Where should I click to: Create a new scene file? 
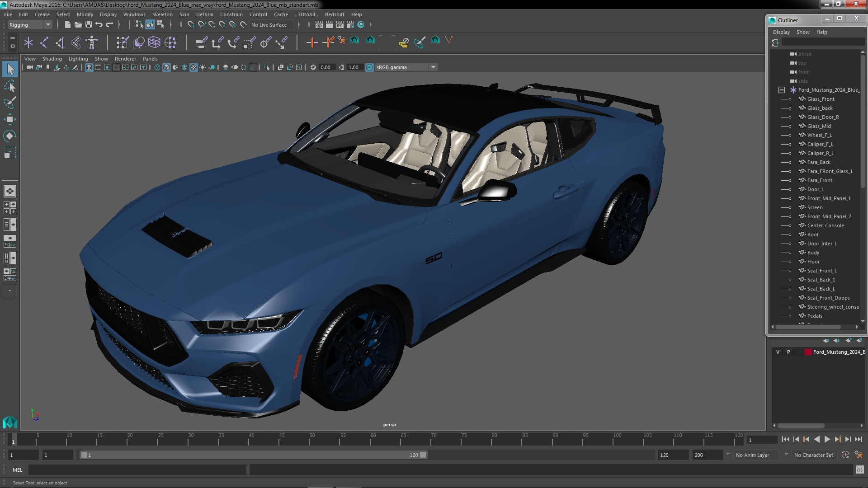(x=67, y=25)
